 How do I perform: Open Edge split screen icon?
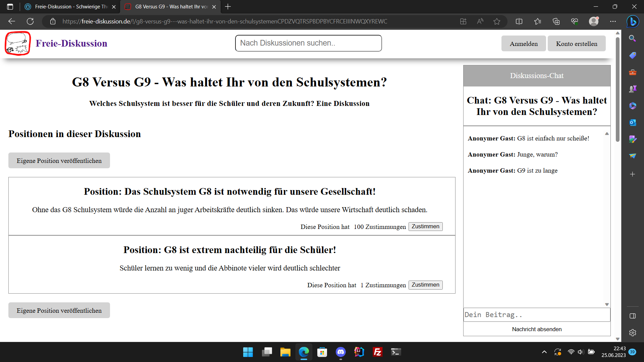(x=519, y=21)
